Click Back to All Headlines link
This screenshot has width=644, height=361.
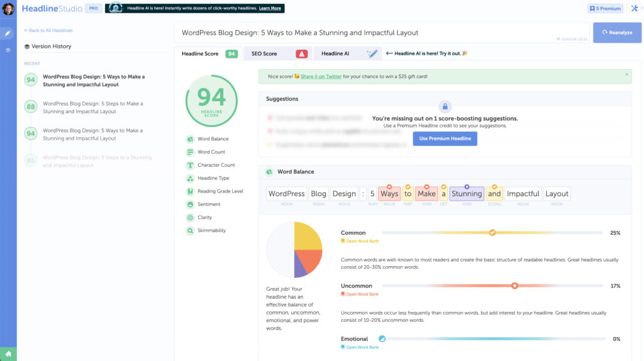pos(48,30)
